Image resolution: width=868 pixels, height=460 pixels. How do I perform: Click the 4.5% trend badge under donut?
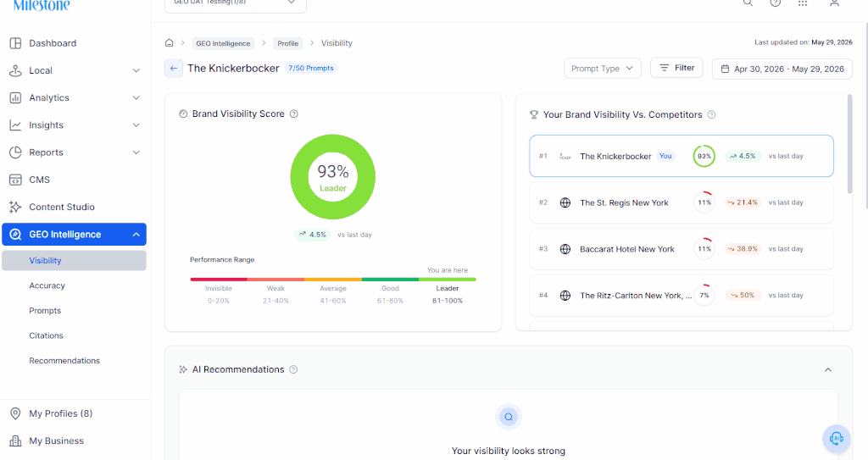(x=312, y=235)
